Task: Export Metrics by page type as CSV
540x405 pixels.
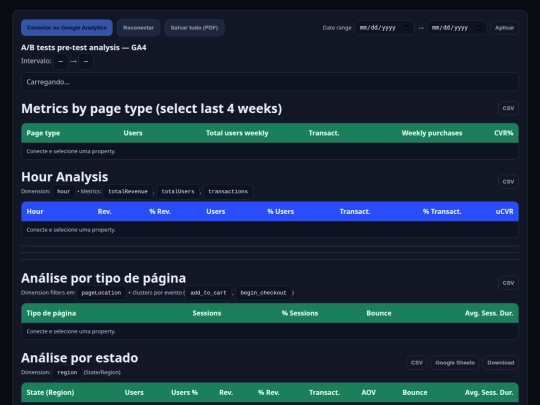Action: [x=508, y=108]
